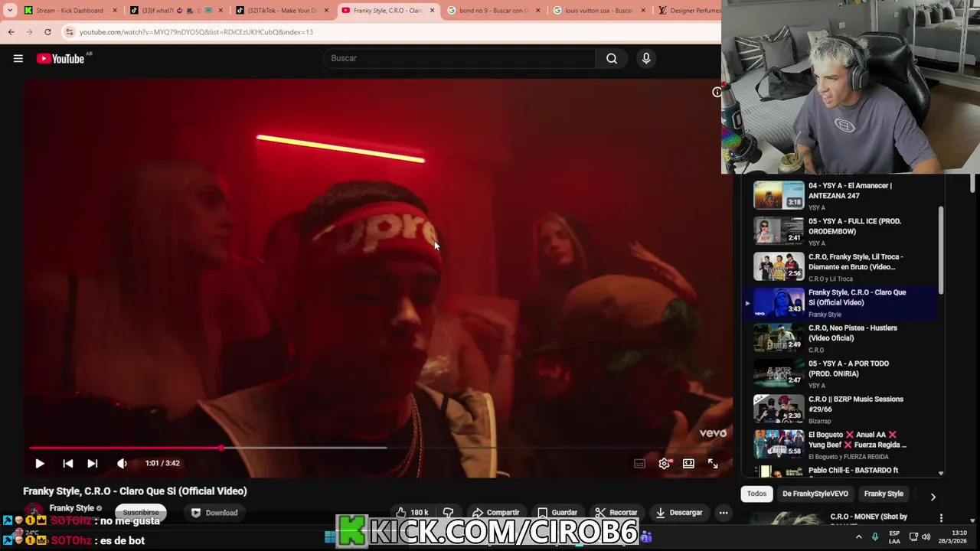Play YSY A - El Amanecer playlist item
The width and height of the screenshot is (980, 551).
tap(842, 196)
